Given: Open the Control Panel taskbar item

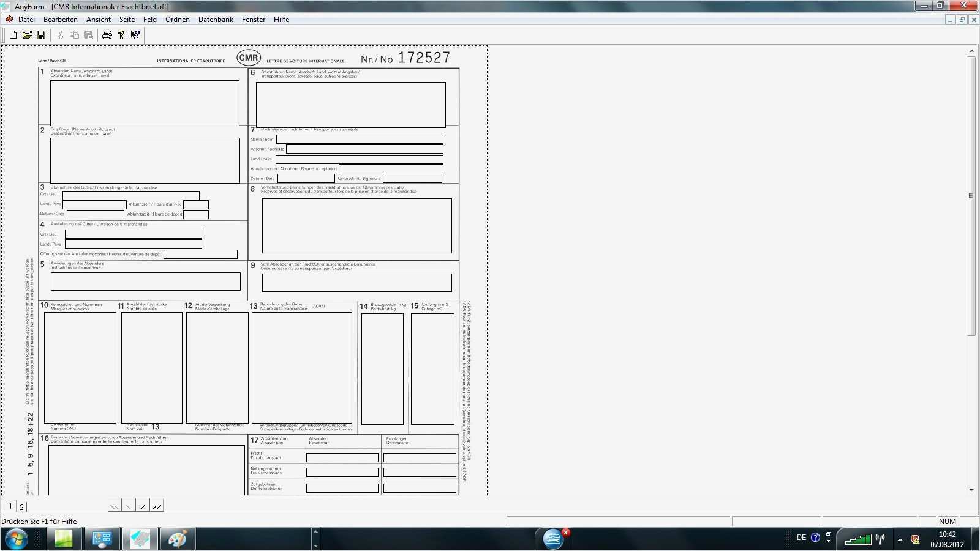Looking at the screenshot, I should click(x=102, y=539).
